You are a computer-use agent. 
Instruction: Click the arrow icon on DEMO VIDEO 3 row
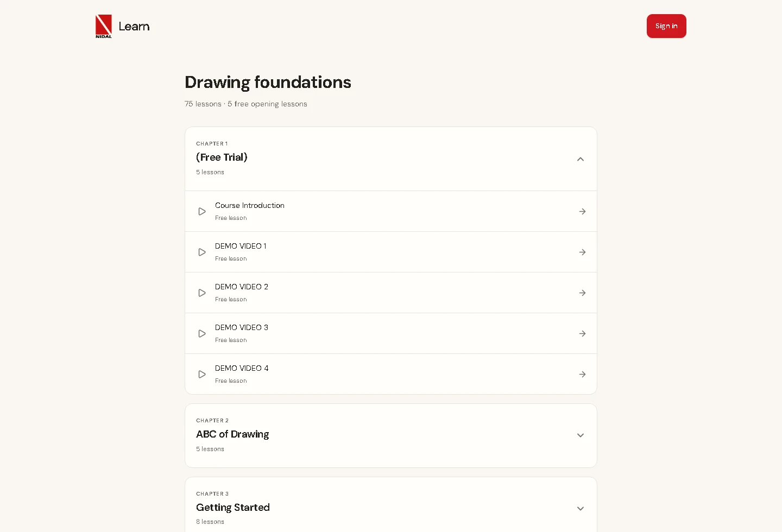(582, 334)
